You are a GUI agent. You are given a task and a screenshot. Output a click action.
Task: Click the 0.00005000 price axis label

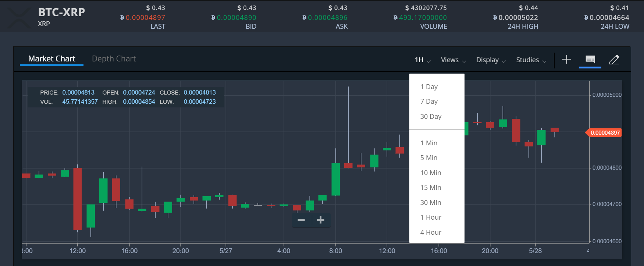tap(607, 95)
